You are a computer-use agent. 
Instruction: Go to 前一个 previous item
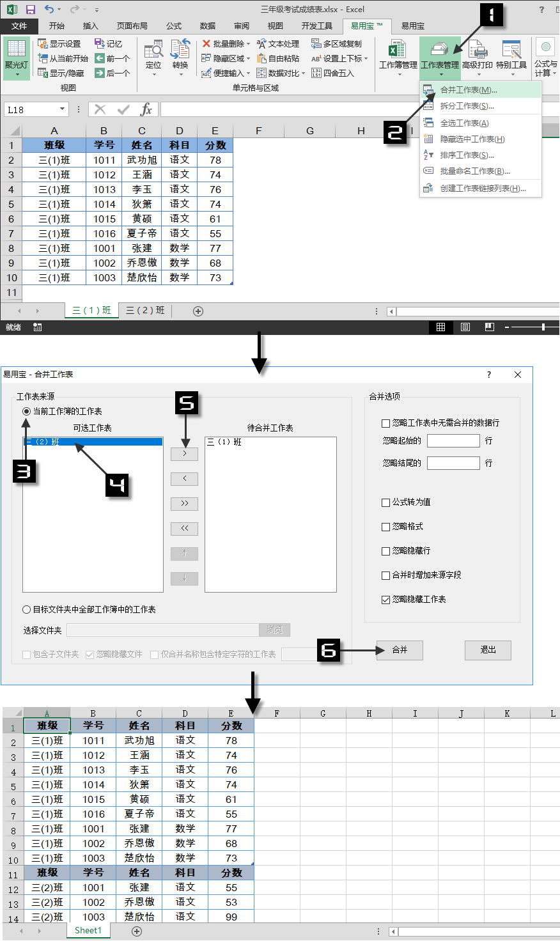click(112, 58)
